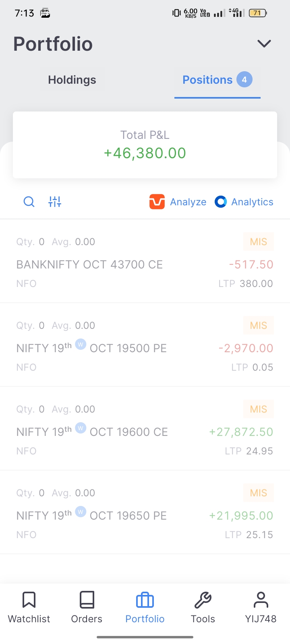Image resolution: width=290 pixels, height=644 pixels.
Task: Open the positions filter sliders icon
Action: point(55,202)
